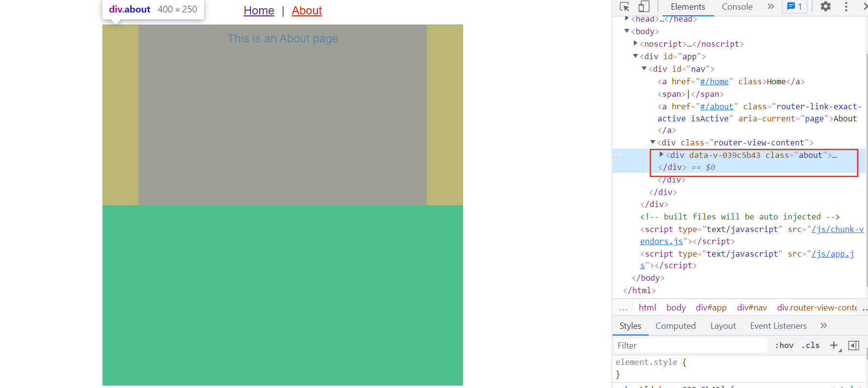Open the #/about href link in DOM
The height and width of the screenshot is (388, 868).
tap(717, 106)
